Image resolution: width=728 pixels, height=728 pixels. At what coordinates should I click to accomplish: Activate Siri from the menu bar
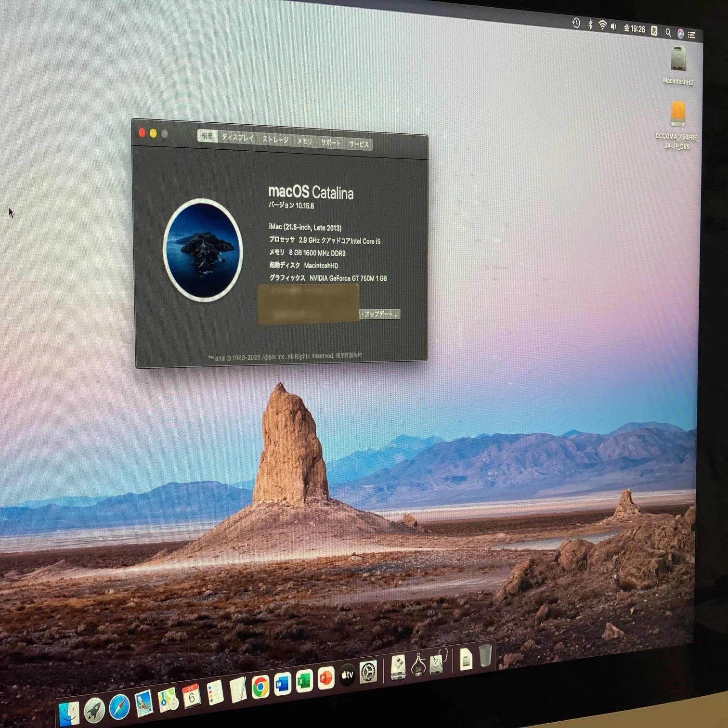tap(680, 33)
